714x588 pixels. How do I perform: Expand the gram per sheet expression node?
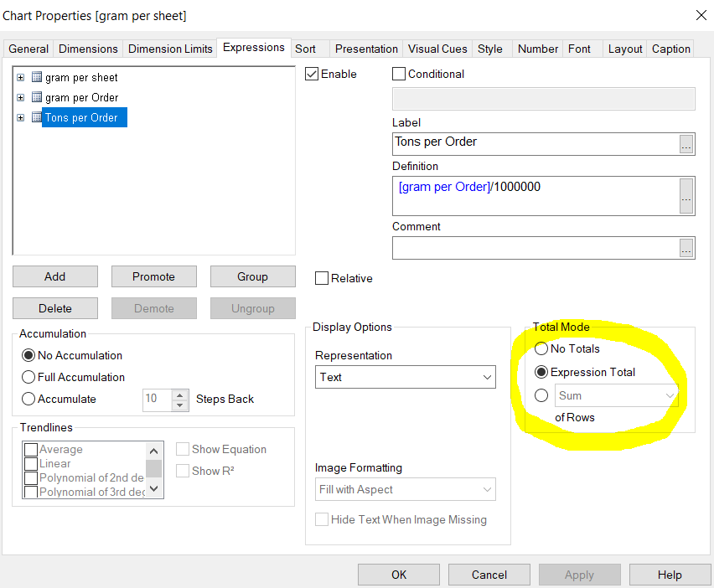(x=21, y=77)
